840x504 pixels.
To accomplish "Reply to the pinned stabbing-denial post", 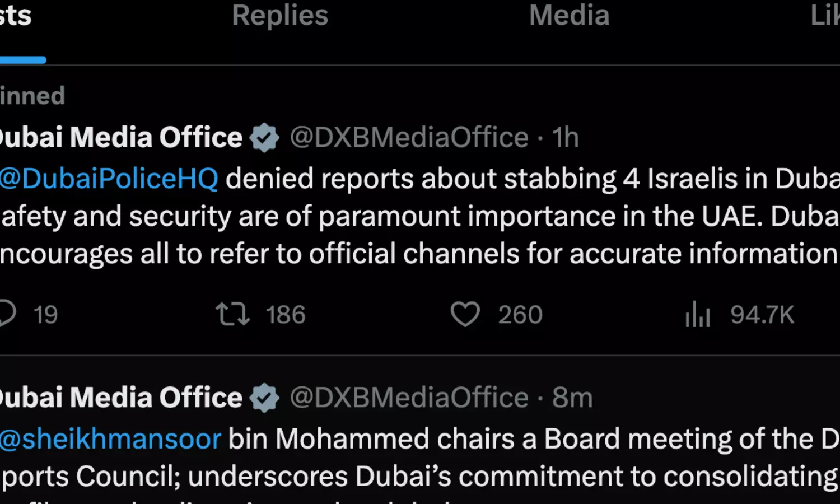I will [7, 314].
